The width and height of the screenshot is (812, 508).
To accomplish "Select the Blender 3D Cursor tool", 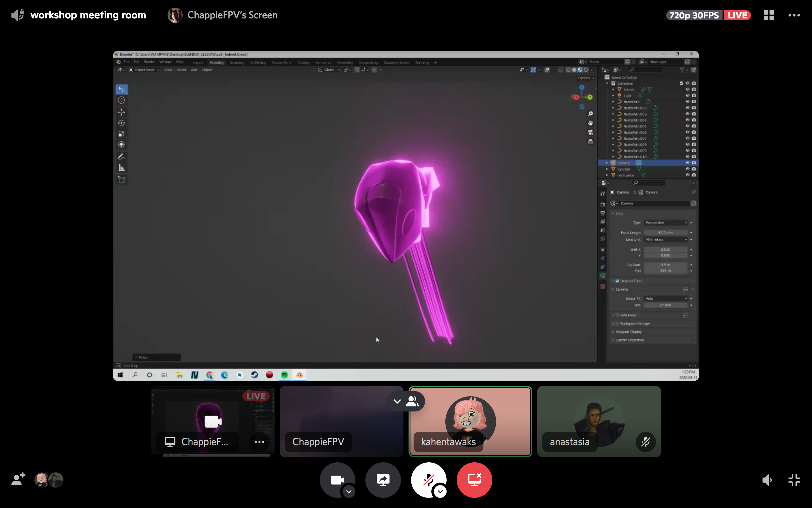I will pos(121,100).
